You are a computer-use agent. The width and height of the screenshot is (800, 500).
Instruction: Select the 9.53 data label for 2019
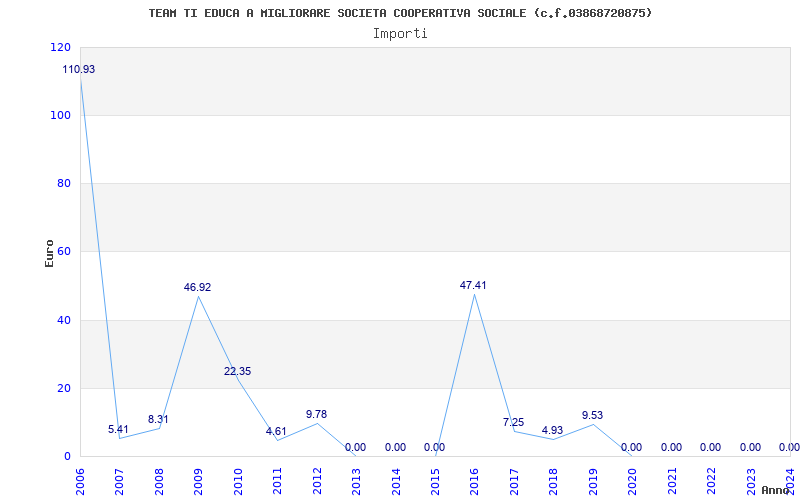(592, 415)
